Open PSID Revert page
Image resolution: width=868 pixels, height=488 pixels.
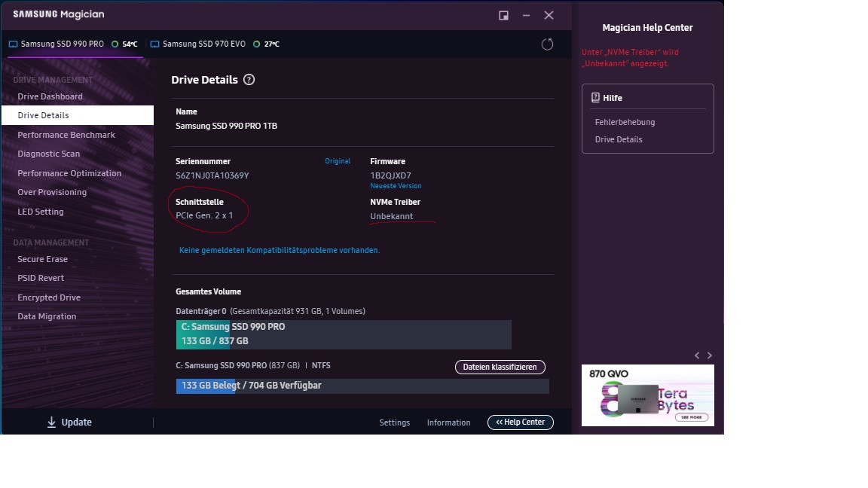(x=41, y=278)
